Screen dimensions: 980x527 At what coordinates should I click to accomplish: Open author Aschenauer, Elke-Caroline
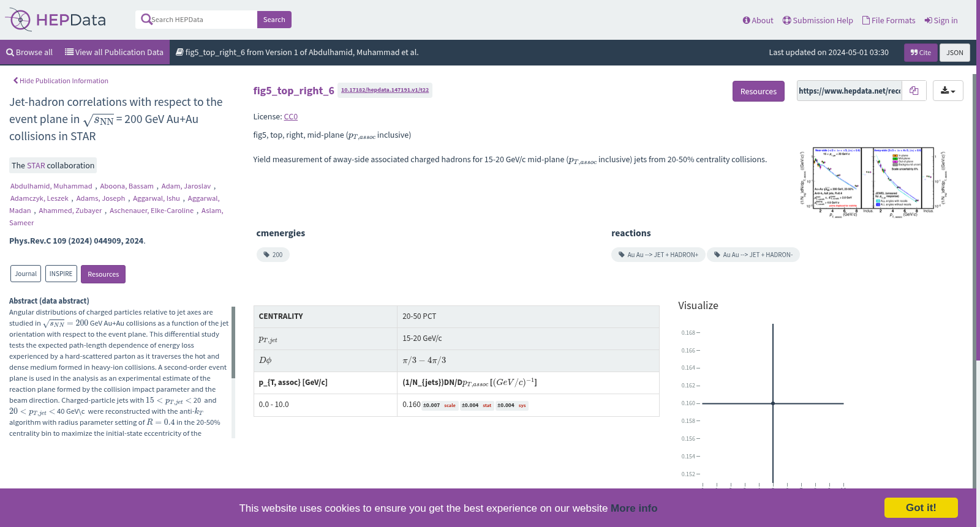click(x=151, y=211)
